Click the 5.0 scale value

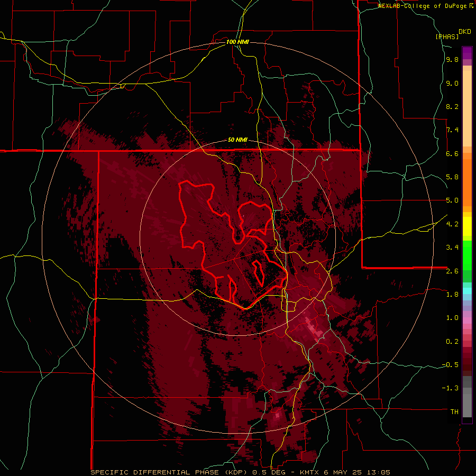[x=452, y=200]
